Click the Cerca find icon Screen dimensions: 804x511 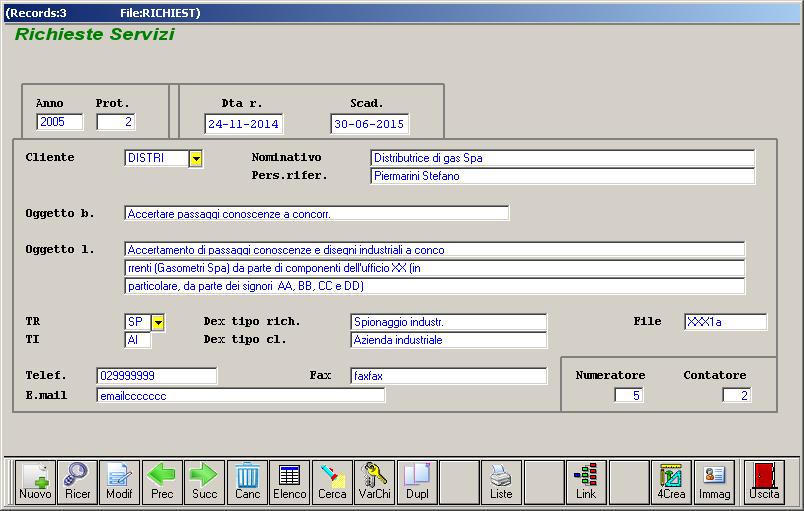tap(332, 482)
